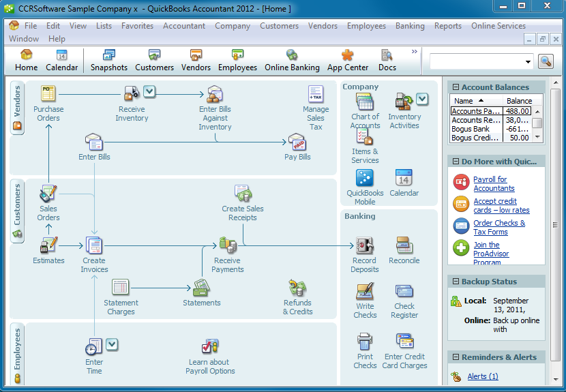Select the Customers side tab
This screenshot has height=392, width=566.
[17, 211]
